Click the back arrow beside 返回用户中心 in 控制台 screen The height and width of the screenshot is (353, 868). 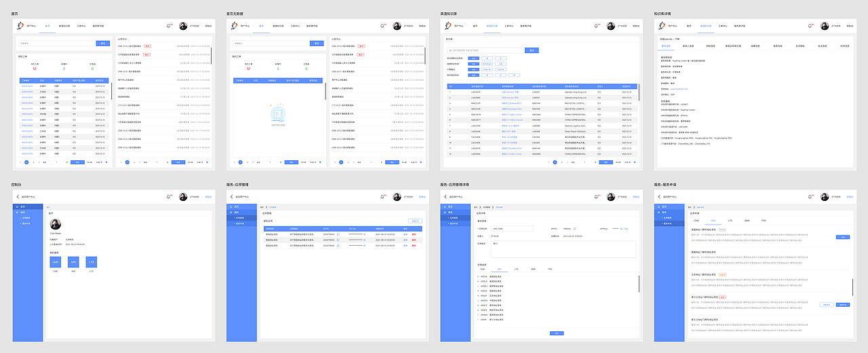[18, 197]
